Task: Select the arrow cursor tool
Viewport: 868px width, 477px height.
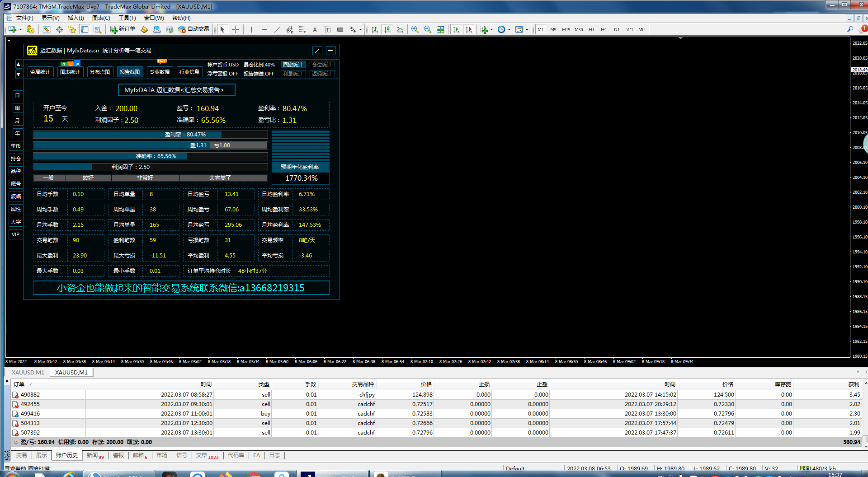Action: [222, 29]
